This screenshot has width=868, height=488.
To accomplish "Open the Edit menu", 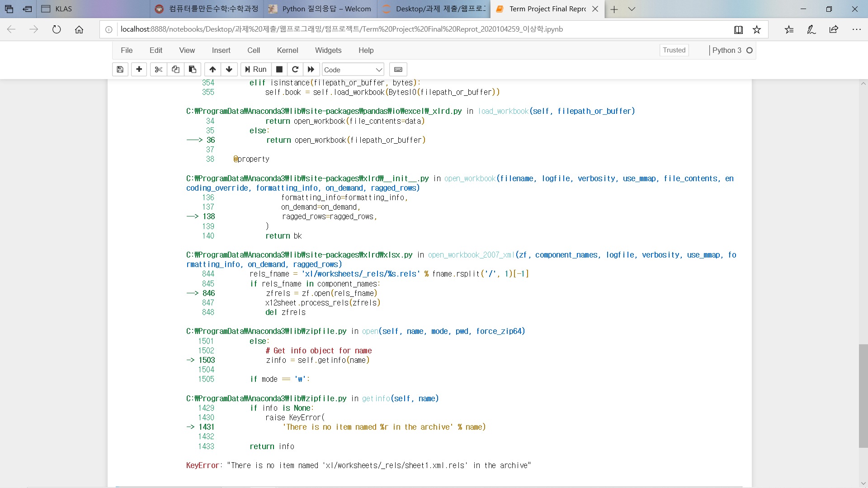I will (x=156, y=50).
